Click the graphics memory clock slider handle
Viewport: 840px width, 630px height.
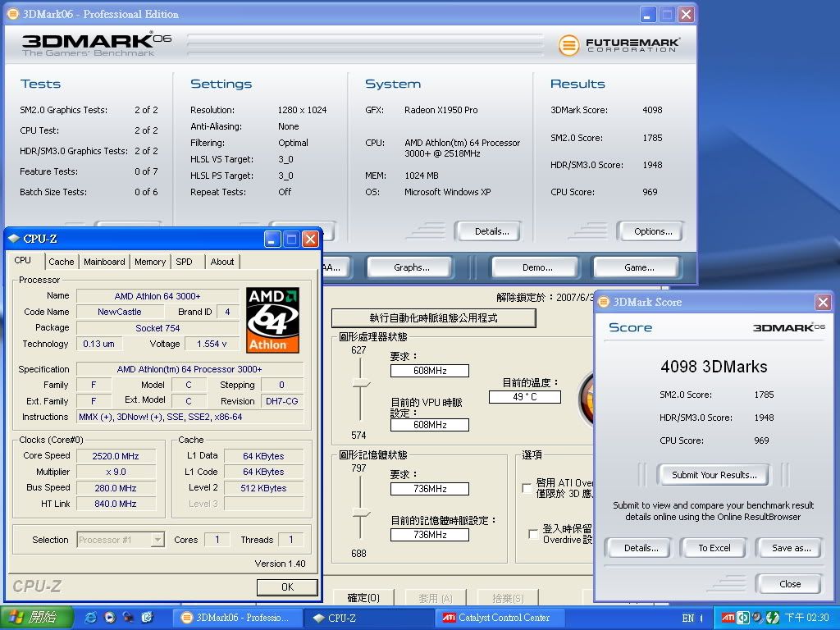tap(361, 512)
